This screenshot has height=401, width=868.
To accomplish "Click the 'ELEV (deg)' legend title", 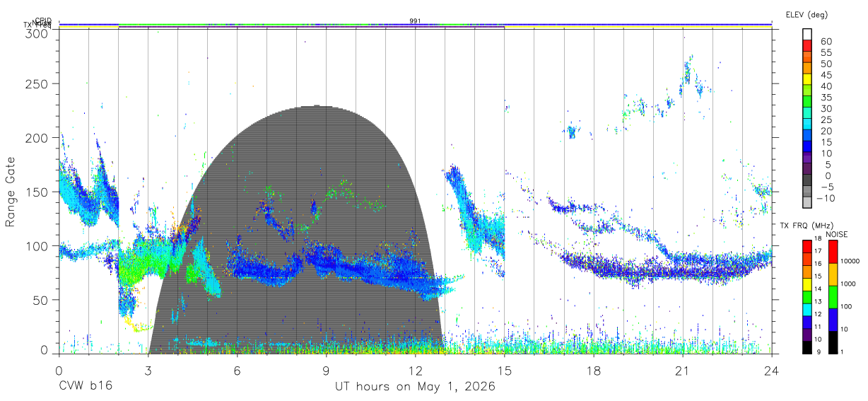I will (x=806, y=15).
